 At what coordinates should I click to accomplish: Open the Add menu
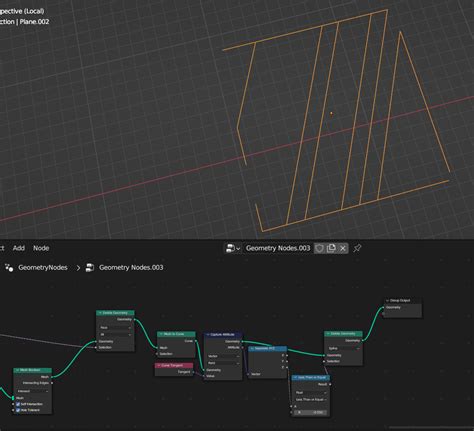point(19,248)
